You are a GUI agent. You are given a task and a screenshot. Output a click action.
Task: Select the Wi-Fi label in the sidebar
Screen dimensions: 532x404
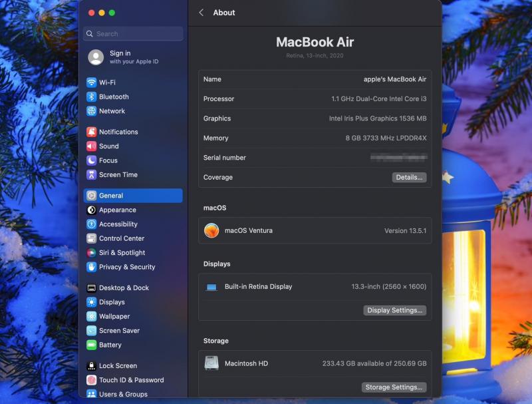point(107,83)
